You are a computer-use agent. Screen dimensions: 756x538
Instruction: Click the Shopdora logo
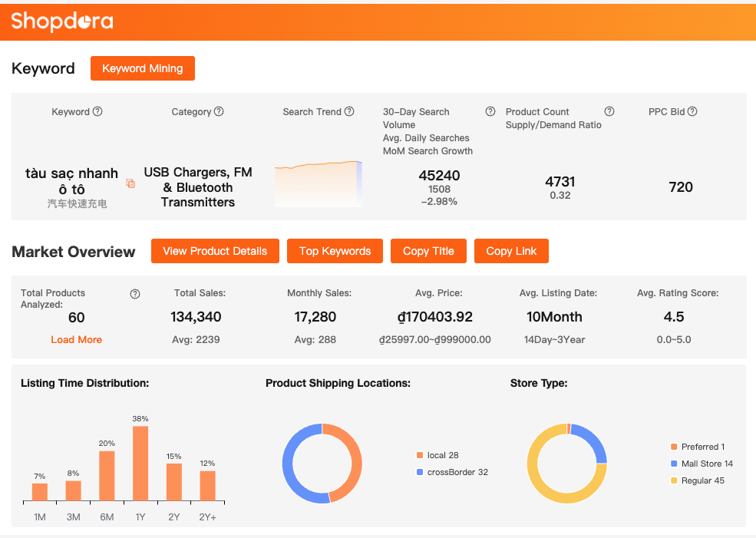pyautogui.click(x=62, y=21)
